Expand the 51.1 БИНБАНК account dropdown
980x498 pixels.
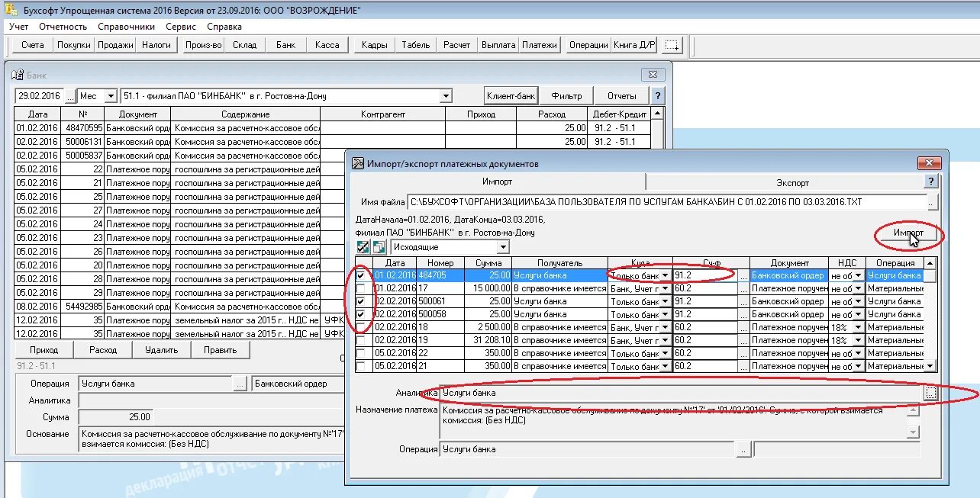point(446,96)
